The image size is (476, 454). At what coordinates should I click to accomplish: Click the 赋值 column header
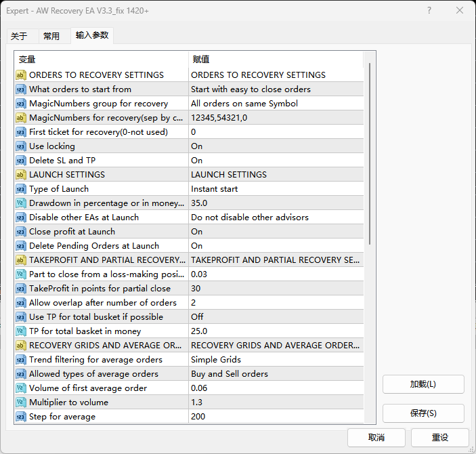tap(276, 59)
